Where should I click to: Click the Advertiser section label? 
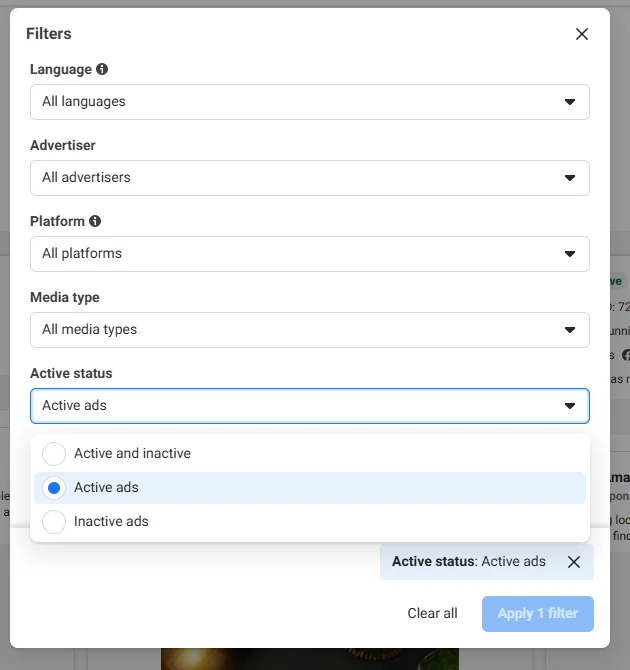click(63, 145)
